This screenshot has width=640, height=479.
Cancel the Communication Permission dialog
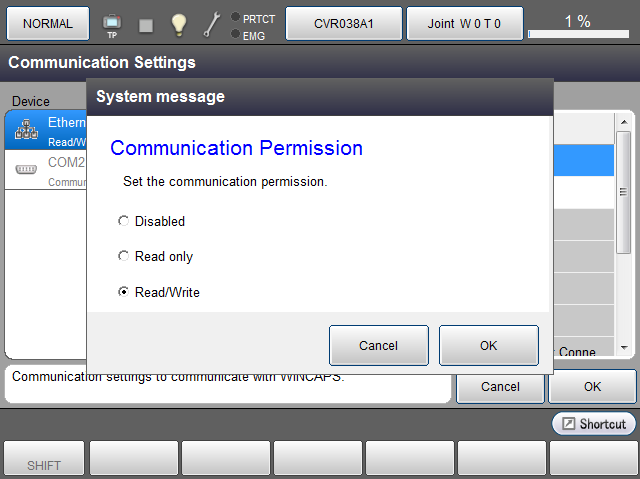coord(378,346)
